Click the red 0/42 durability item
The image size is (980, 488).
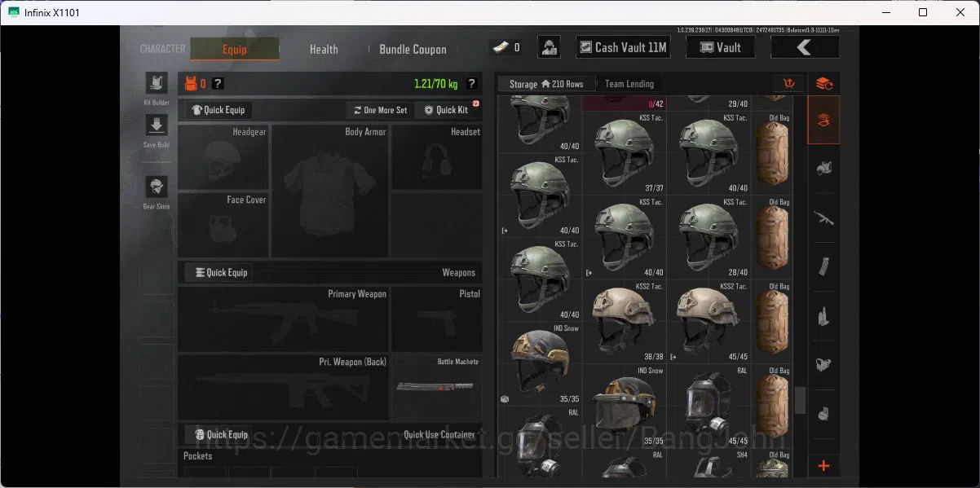(624, 103)
